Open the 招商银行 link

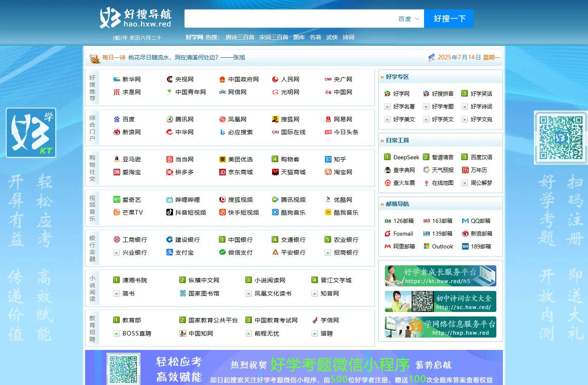point(346,253)
